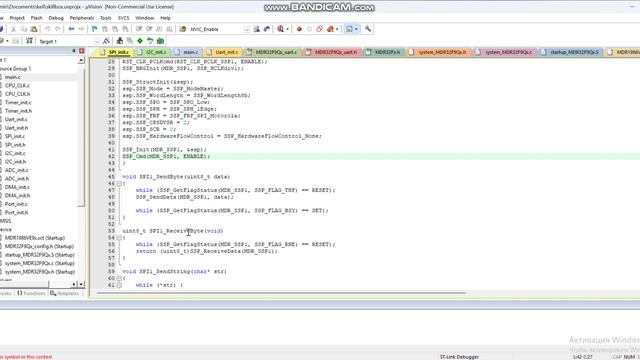
Task: Open the Flash menu
Action: click(36, 18)
